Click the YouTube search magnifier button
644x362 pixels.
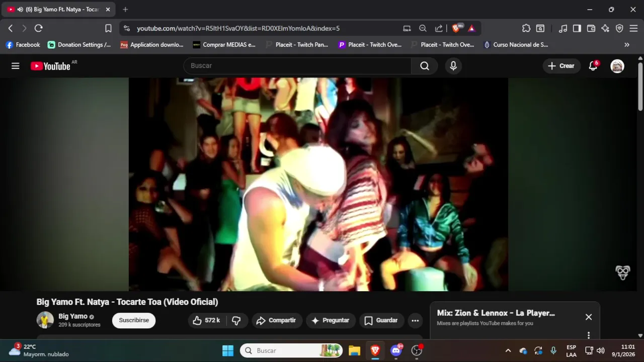(425, 66)
